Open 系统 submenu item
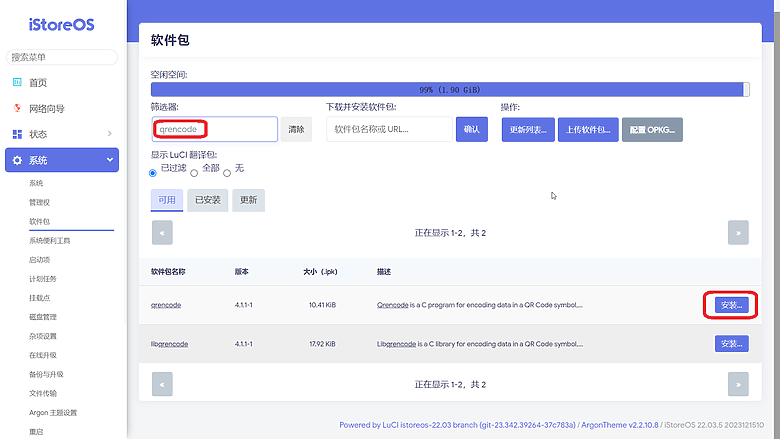The height and width of the screenshot is (439, 780). point(36,183)
